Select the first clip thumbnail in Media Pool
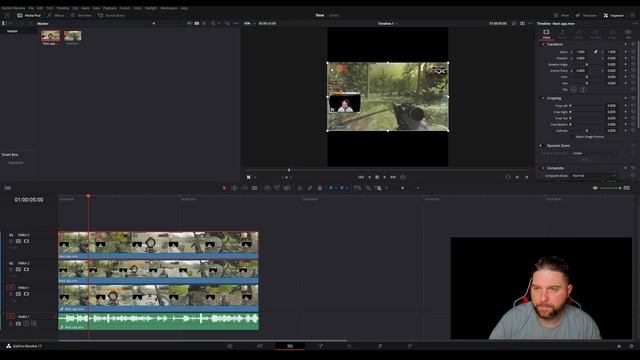 pyautogui.click(x=50, y=36)
